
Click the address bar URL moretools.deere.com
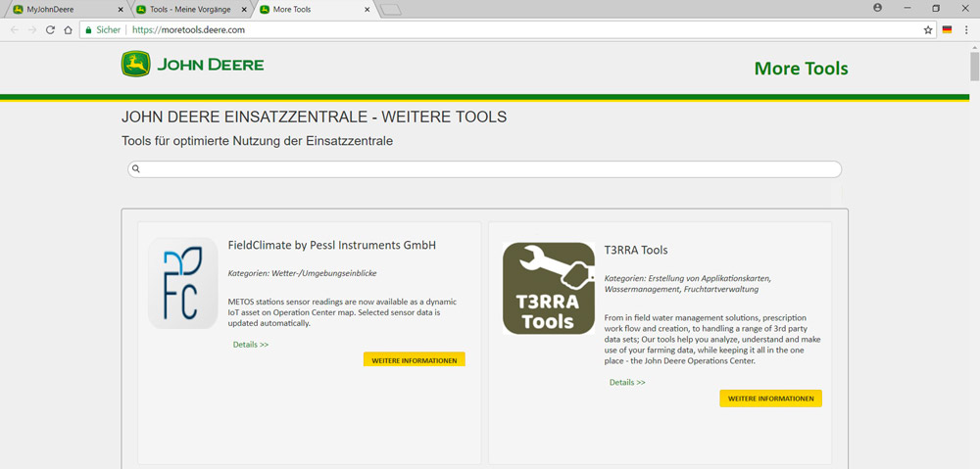[x=188, y=30]
